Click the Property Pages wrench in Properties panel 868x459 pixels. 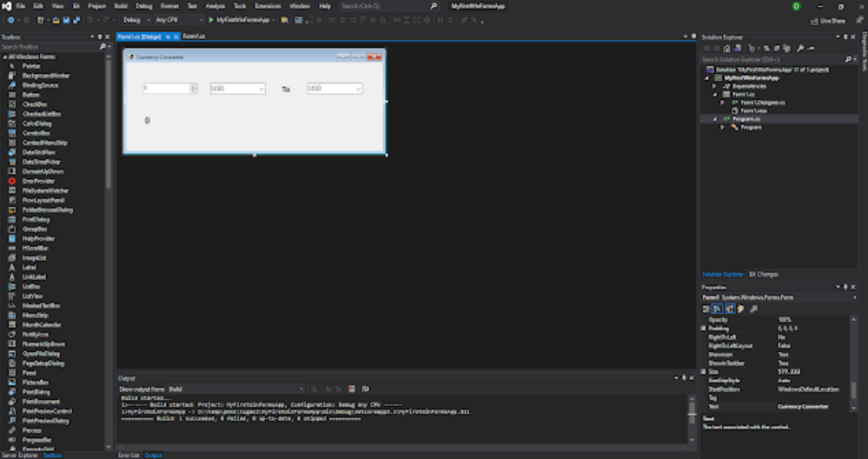752,309
